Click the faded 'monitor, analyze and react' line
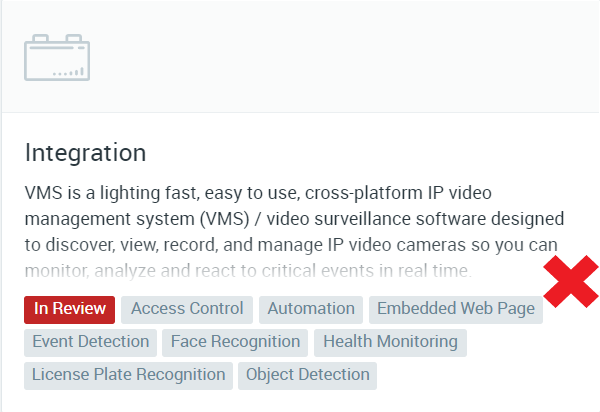Viewport: 600px width, 412px height. coord(248,271)
